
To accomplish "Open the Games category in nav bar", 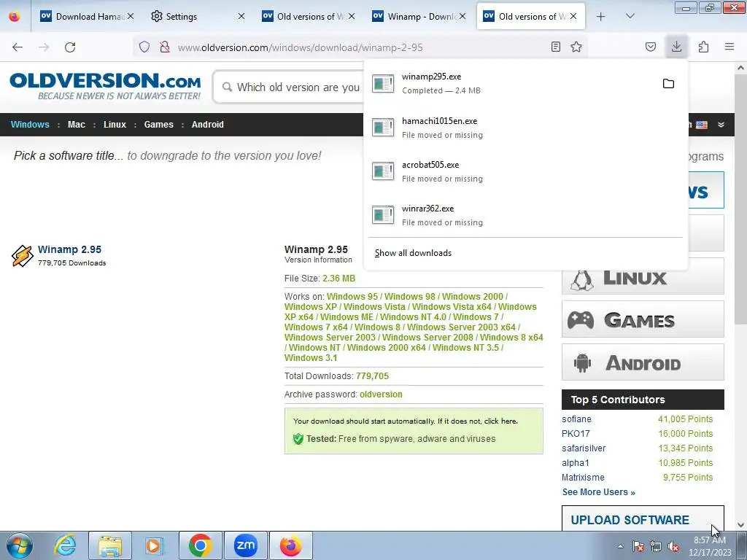I will coord(158,125).
